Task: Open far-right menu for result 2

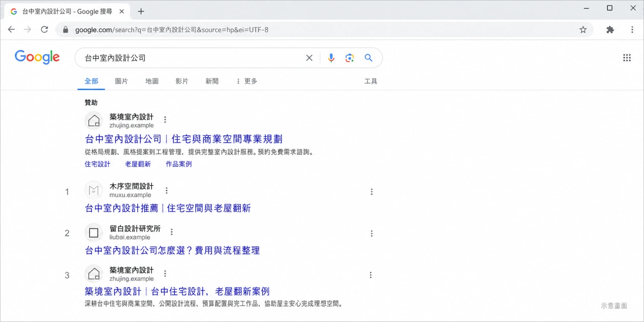Action: (x=372, y=233)
